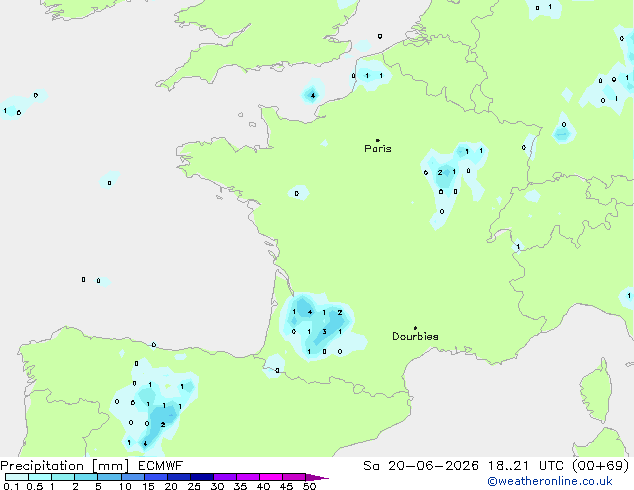
Task: Click the '18..21 UTC' time range
Action: (x=526, y=466)
